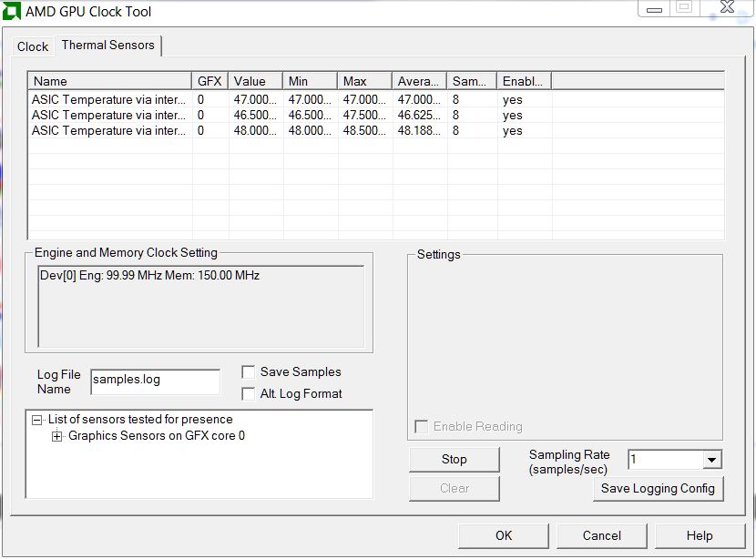
Task: Select the Thermal Sensors tab
Action: pos(108,46)
